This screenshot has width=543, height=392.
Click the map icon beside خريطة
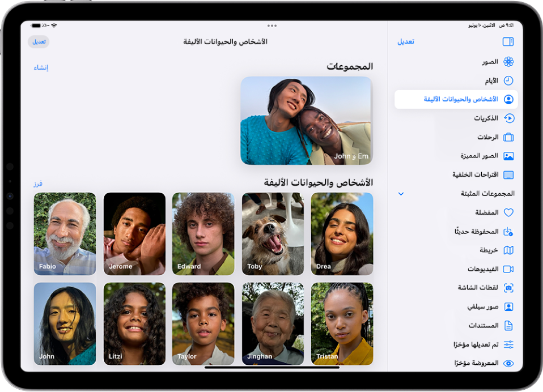click(x=508, y=250)
